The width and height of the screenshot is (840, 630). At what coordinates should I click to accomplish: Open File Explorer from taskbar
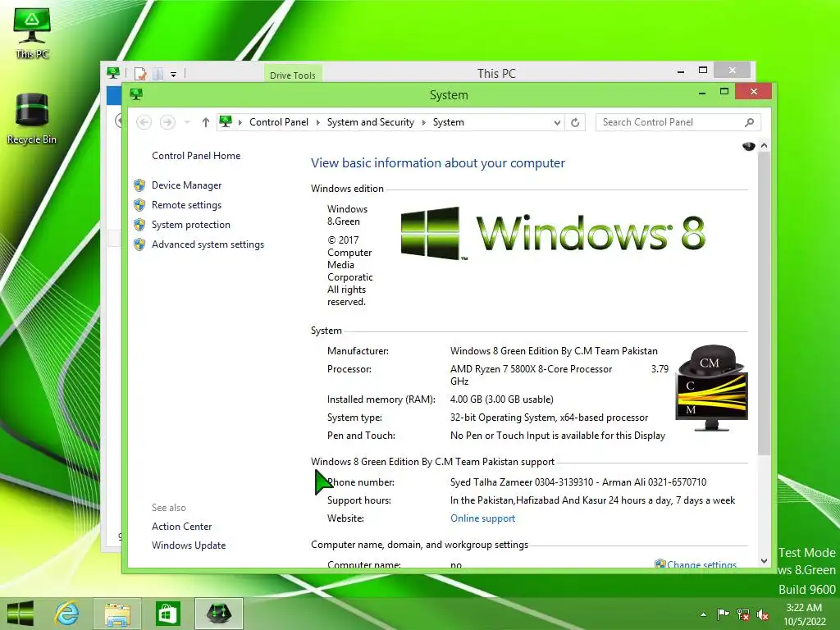tap(117, 614)
